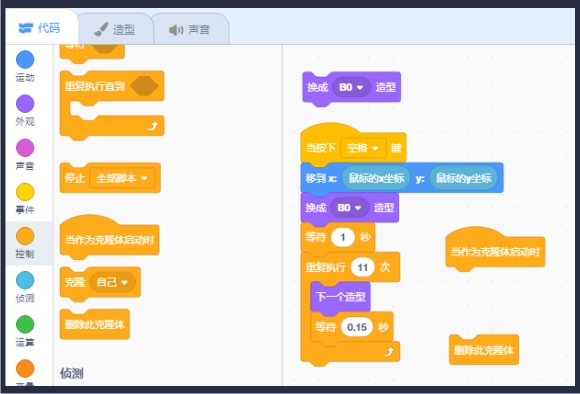Click the 克隆 block in palette
The height and width of the screenshot is (394, 580).
click(74, 282)
